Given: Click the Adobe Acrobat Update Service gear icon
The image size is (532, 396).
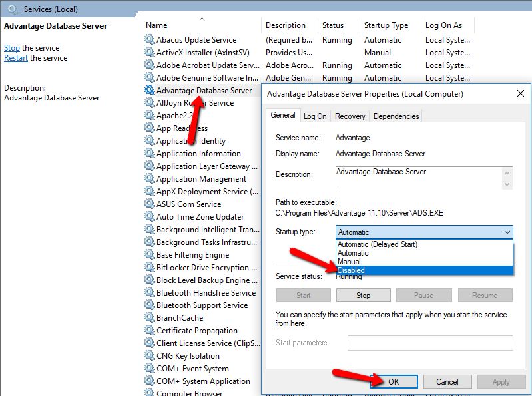Looking at the screenshot, I should (149, 65).
